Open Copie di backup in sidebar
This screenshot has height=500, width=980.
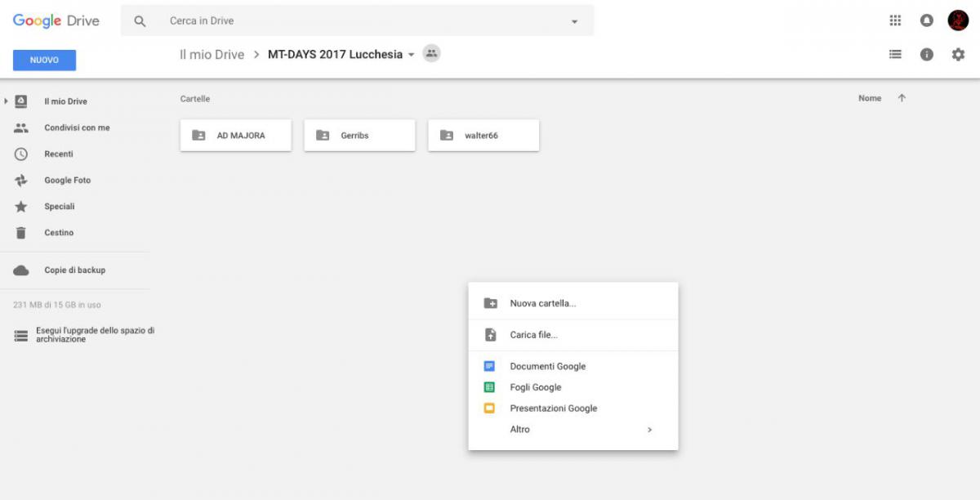(x=75, y=270)
